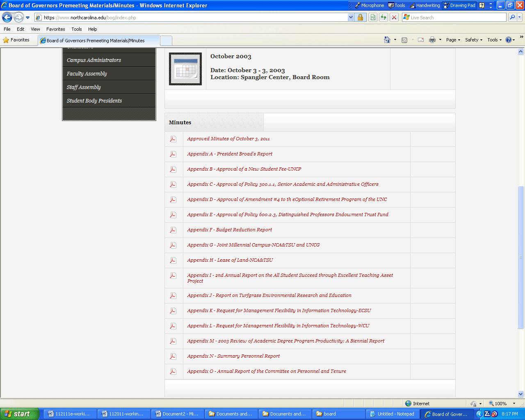Click the blue Help question mark icon
Screen dimensions: 525x420
point(509,40)
